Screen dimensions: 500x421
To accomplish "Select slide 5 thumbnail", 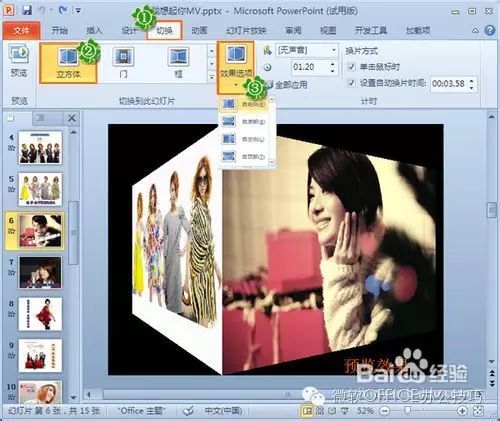I will [40, 189].
